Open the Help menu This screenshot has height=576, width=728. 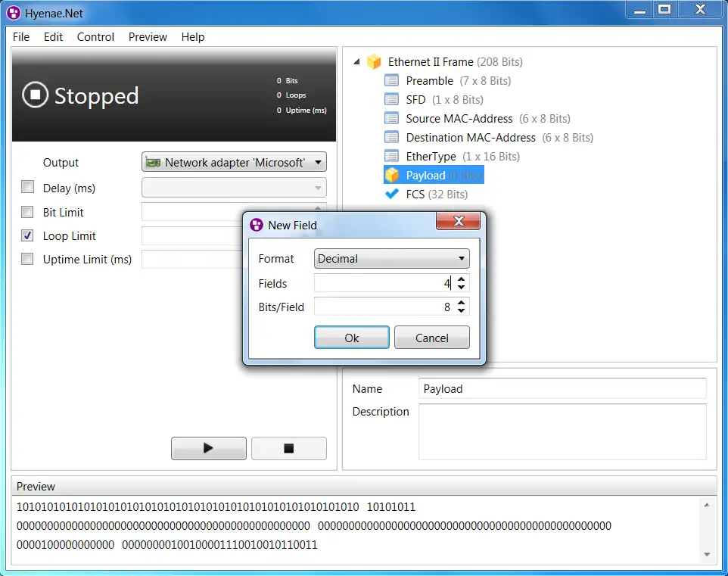[x=193, y=36]
